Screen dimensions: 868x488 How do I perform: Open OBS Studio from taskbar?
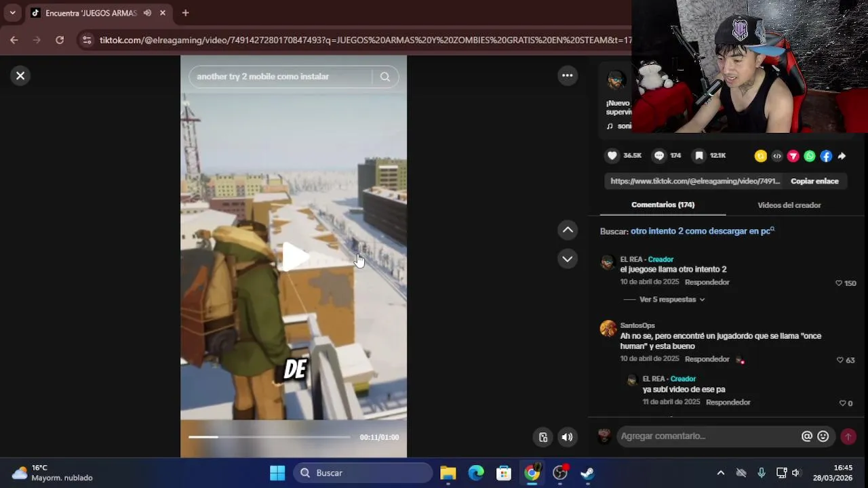click(x=560, y=473)
